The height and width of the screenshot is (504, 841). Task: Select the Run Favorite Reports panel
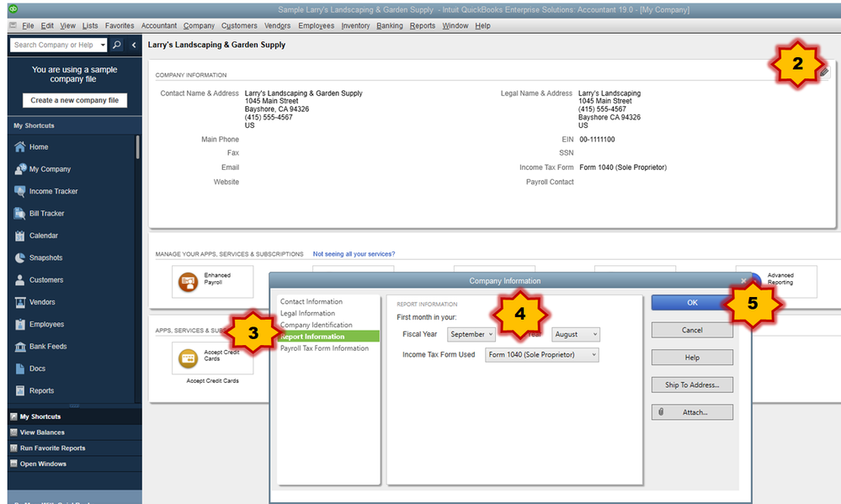point(75,448)
